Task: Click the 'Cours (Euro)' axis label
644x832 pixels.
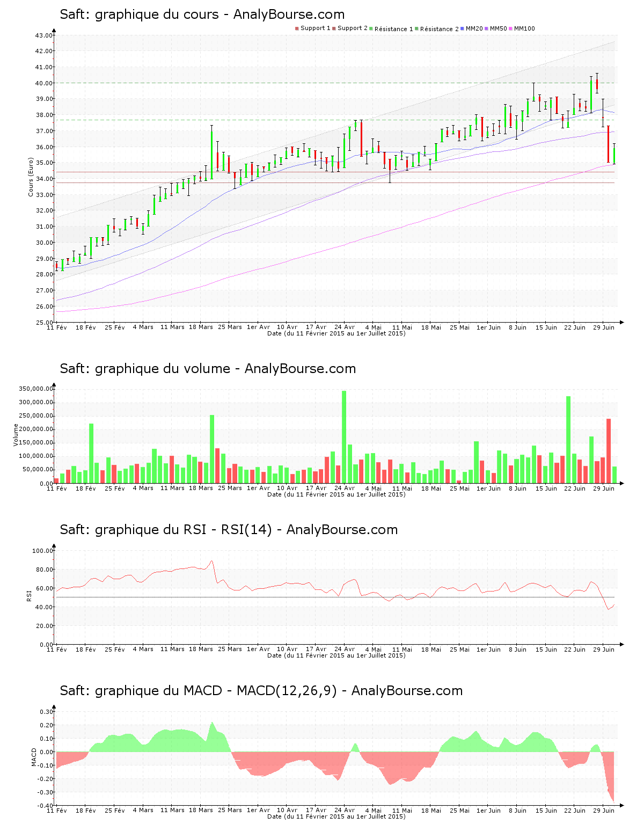Action: pyautogui.click(x=31, y=177)
